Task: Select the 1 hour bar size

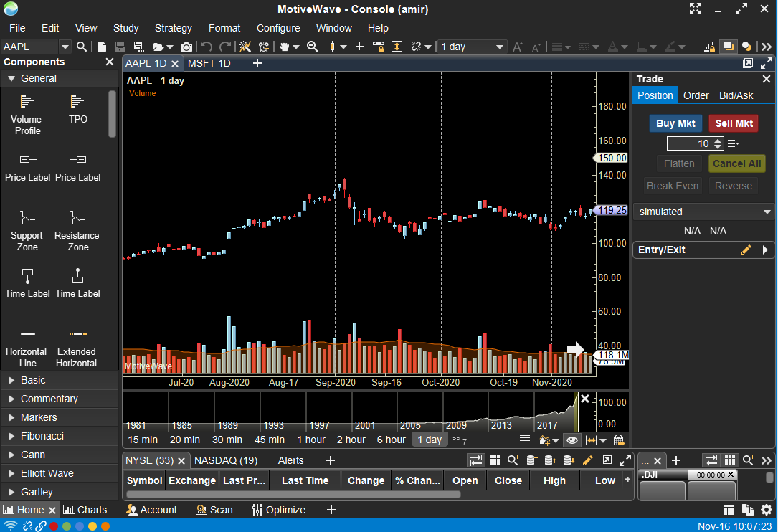Action: 311,440
